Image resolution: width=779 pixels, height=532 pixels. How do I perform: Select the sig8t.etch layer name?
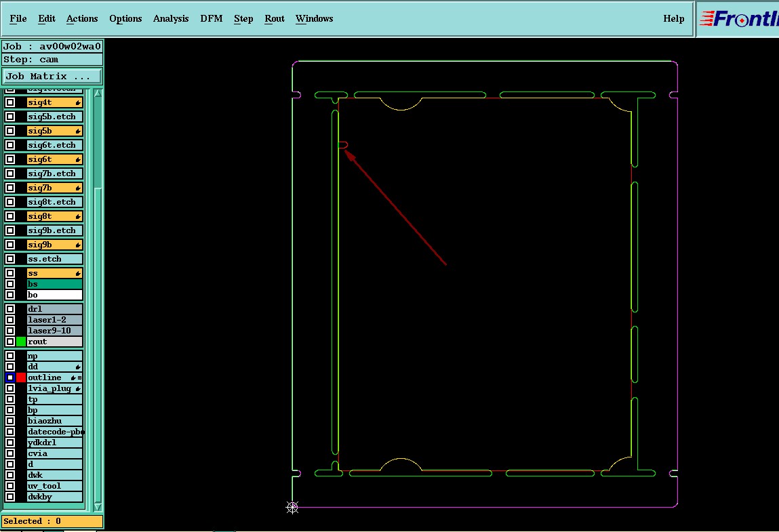point(55,202)
